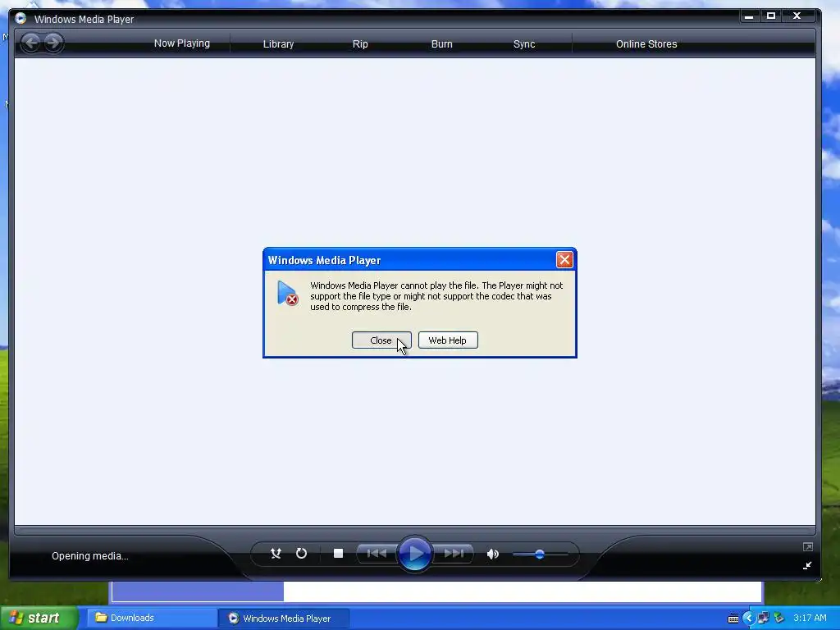
Task: Click the error icon in the dialog
Action: 287,294
